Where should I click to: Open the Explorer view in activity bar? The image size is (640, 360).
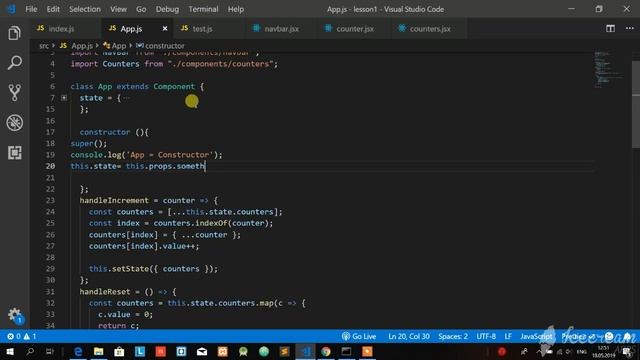click(15, 33)
